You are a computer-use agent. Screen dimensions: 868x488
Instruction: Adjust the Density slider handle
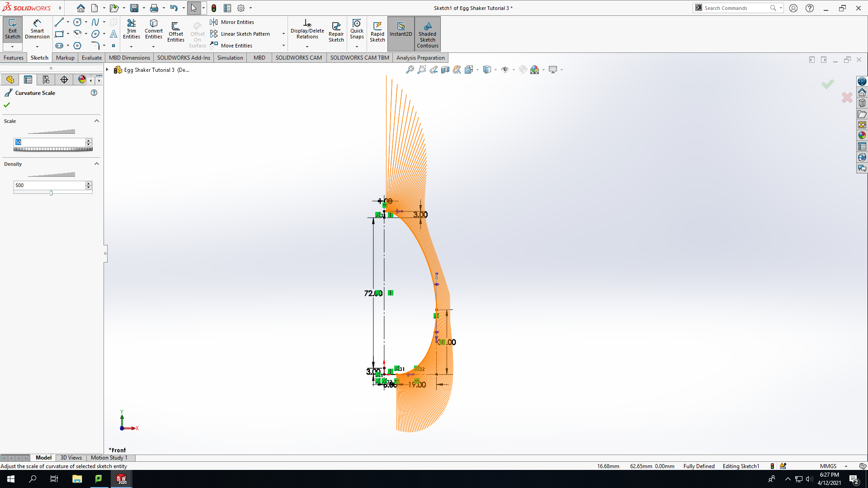point(51,193)
